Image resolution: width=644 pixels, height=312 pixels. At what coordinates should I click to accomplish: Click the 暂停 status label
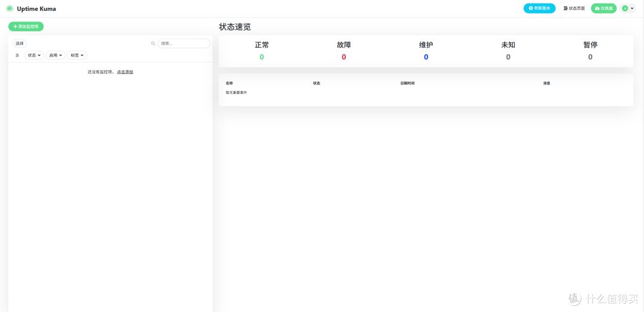(590, 45)
